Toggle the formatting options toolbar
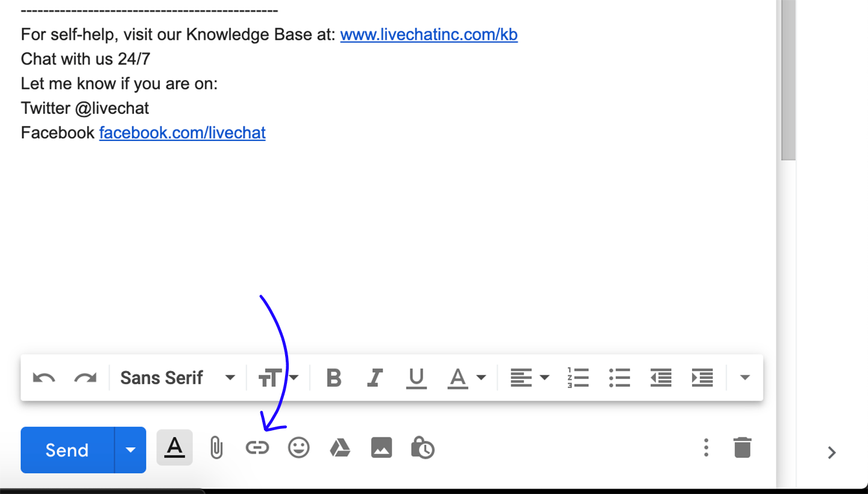 pyautogui.click(x=174, y=448)
